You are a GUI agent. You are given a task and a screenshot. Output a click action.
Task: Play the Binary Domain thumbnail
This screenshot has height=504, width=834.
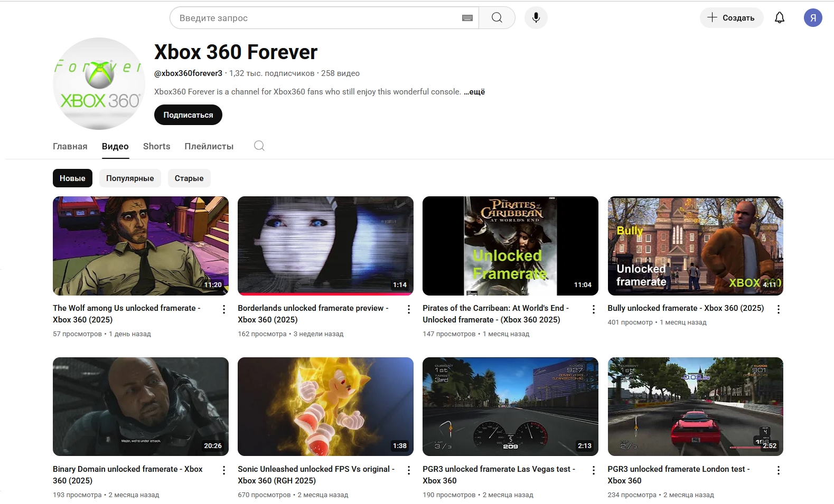pos(140,407)
